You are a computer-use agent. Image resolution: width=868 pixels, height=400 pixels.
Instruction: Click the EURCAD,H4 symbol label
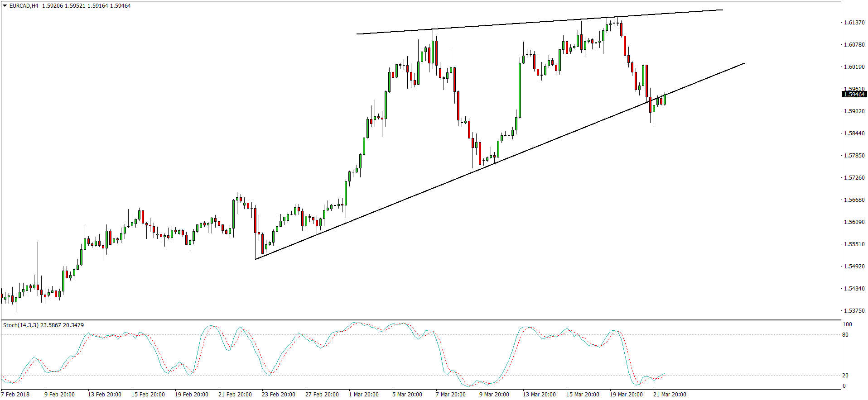(x=24, y=6)
